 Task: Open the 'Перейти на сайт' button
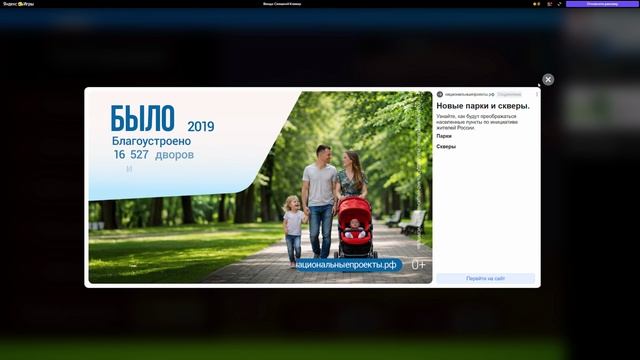pos(485,278)
